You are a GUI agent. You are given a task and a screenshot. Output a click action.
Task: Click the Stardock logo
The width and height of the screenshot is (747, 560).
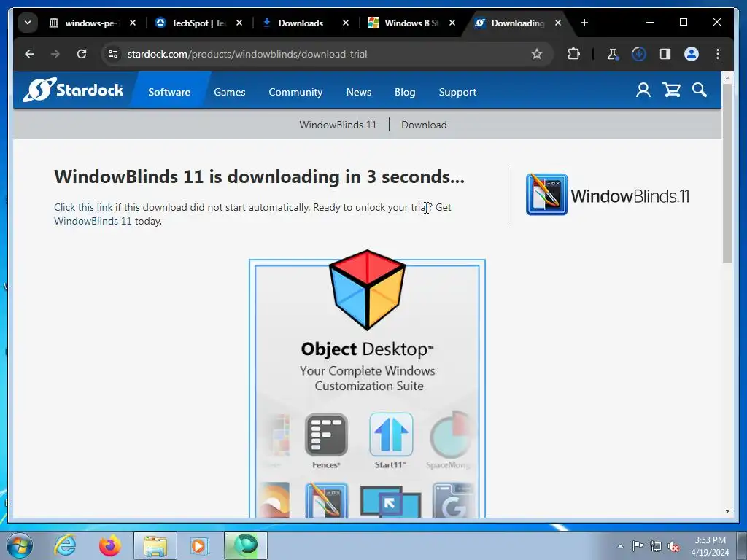74,90
